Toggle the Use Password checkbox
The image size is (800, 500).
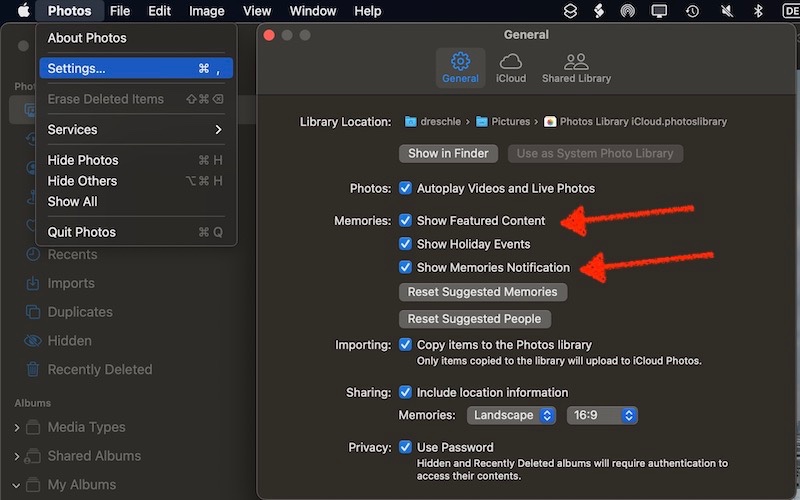405,447
